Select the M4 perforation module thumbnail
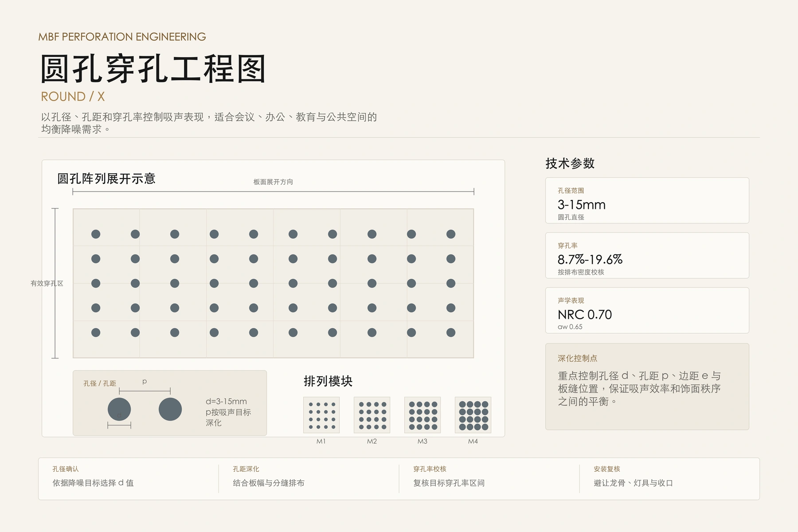The image size is (798, 532). tap(473, 415)
